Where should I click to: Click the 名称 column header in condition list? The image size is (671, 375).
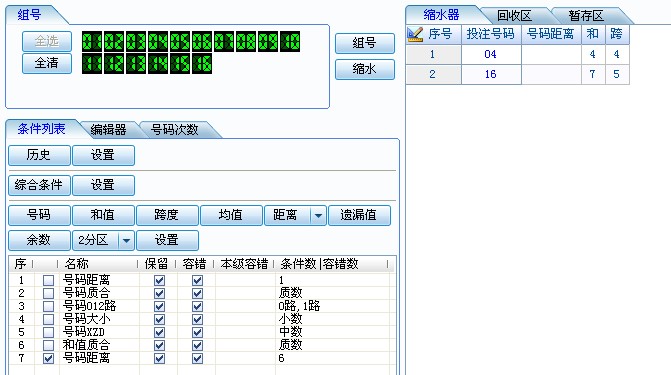coord(77,264)
